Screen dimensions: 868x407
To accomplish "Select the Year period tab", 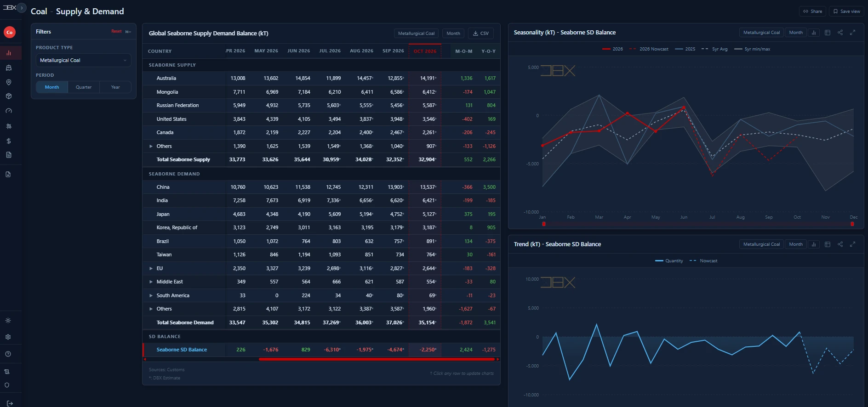I will [x=115, y=87].
